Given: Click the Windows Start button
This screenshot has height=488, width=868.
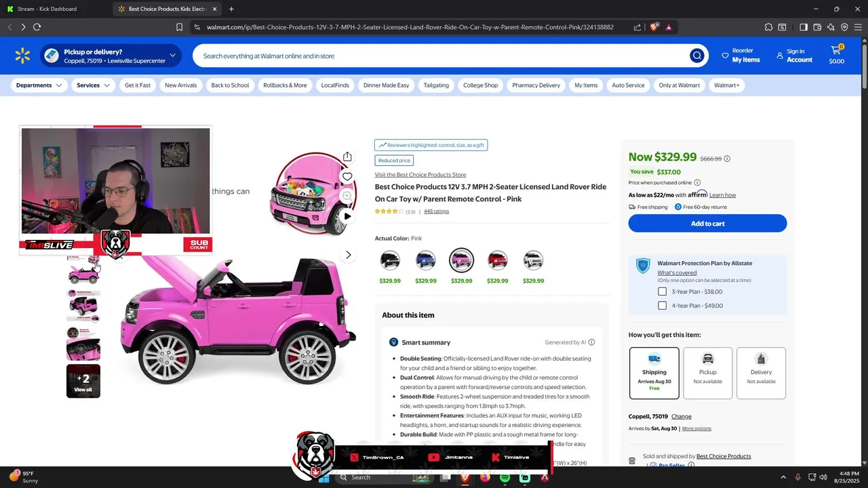Looking at the screenshot, I should click(x=324, y=477).
